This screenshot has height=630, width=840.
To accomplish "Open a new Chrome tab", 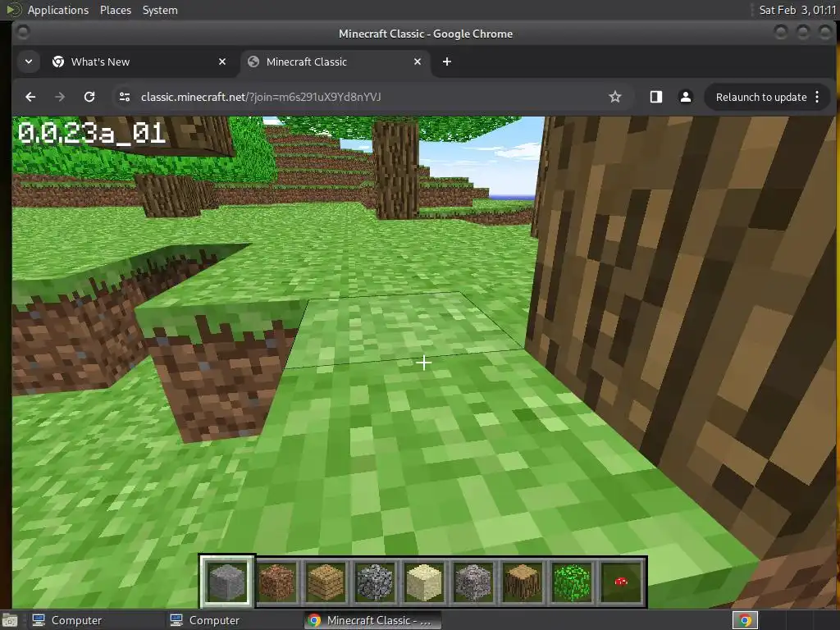I will click(447, 62).
